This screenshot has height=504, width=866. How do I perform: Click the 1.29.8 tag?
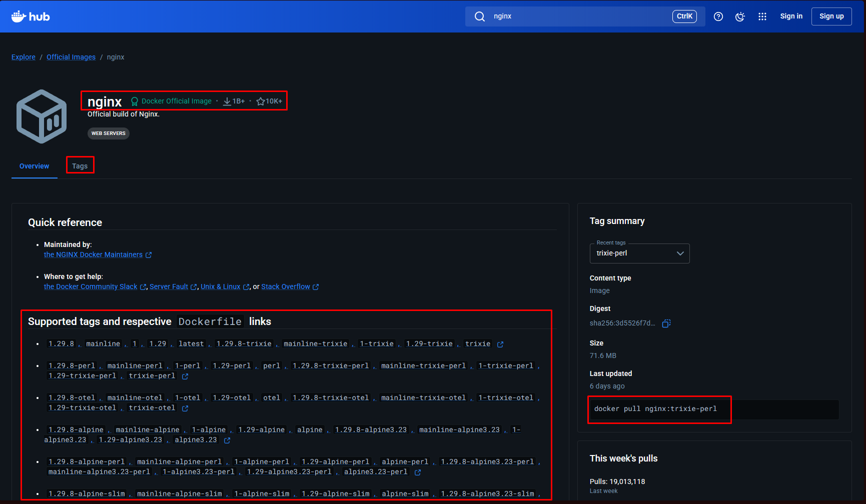tap(61, 344)
